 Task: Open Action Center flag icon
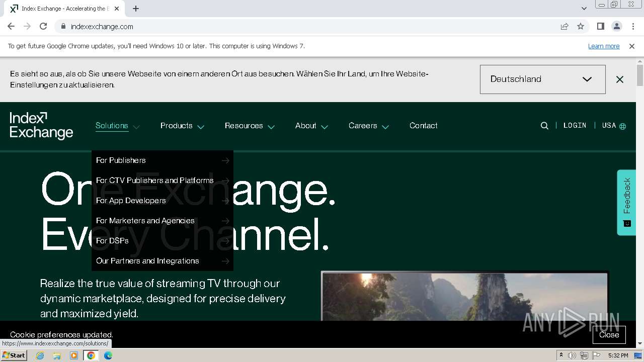click(596, 355)
